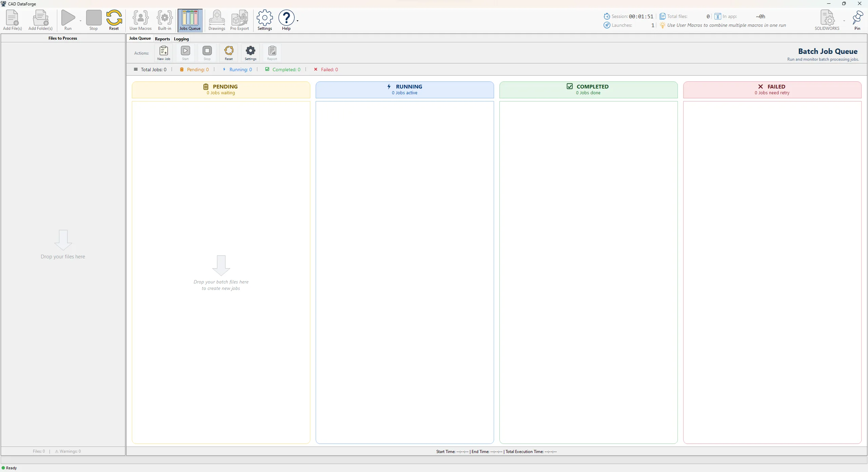868x472 pixels.
Task: Click the Ready status indicator
Action: pos(9,468)
